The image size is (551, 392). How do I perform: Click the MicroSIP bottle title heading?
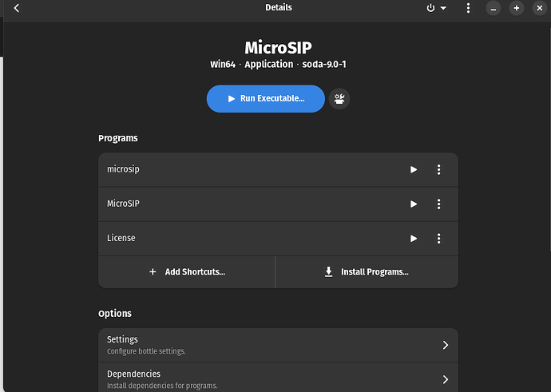[278, 48]
